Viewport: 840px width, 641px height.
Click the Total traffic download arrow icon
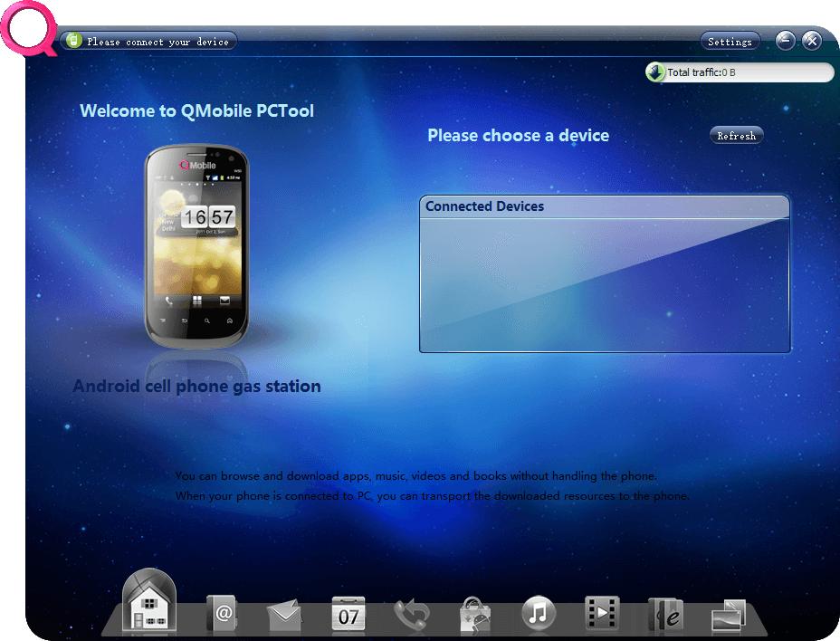click(654, 72)
